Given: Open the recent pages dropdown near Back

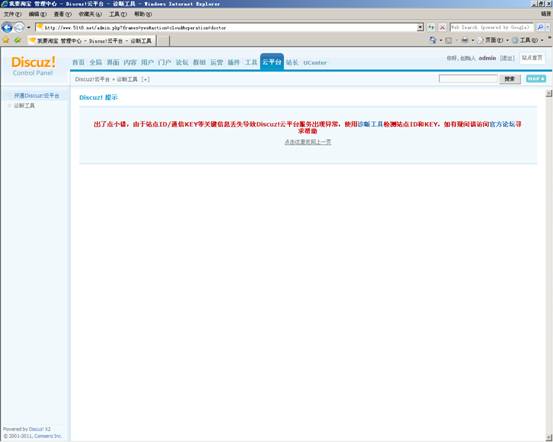Looking at the screenshot, I should tap(29, 27).
